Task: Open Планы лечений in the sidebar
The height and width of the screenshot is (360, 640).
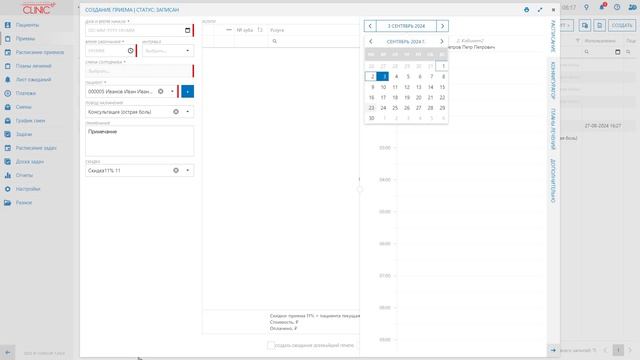Action: (33, 66)
